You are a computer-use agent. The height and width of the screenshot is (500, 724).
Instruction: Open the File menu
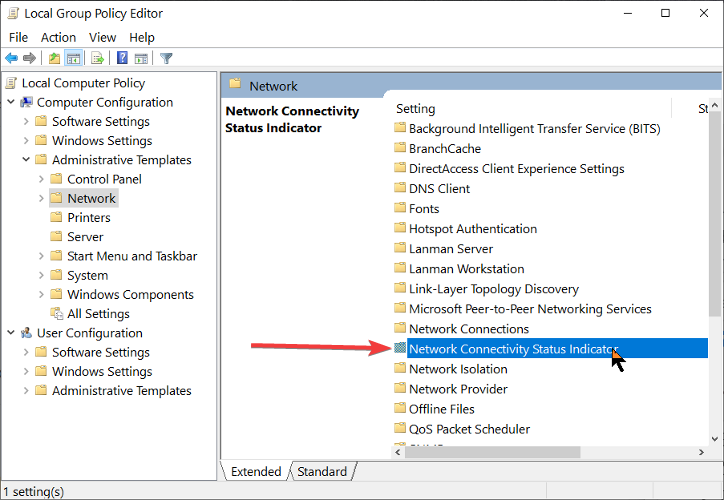[18, 37]
